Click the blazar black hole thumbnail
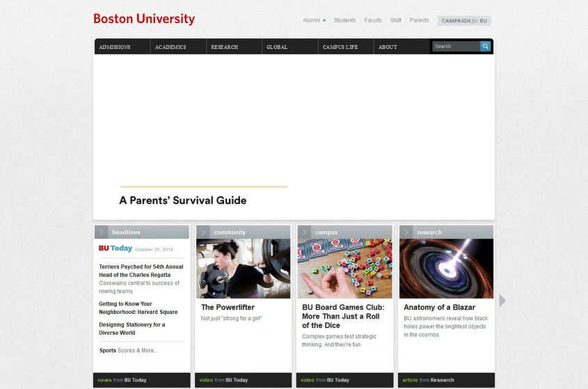 coord(446,269)
